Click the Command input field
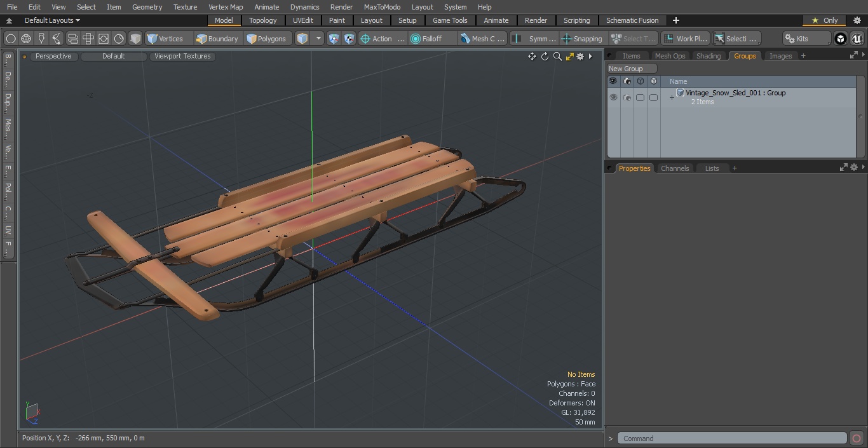Image resolution: width=868 pixels, height=448 pixels. click(732, 438)
